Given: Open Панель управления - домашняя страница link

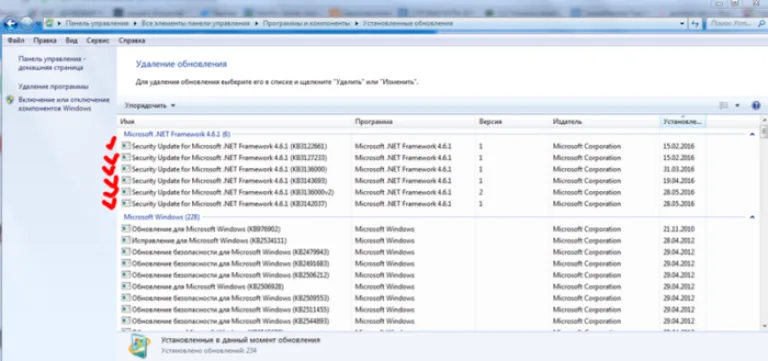Looking at the screenshot, I should click(51, 63).
